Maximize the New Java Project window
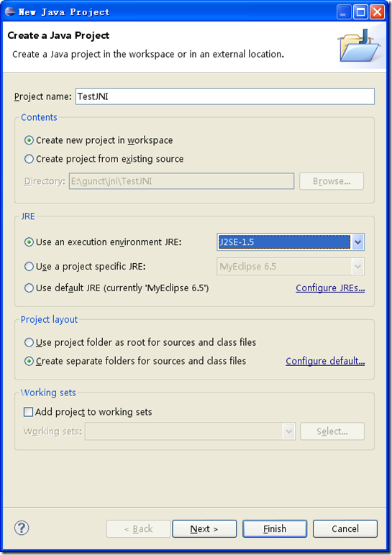The height and width of the screenshot is (555, 392). [360, 12]
